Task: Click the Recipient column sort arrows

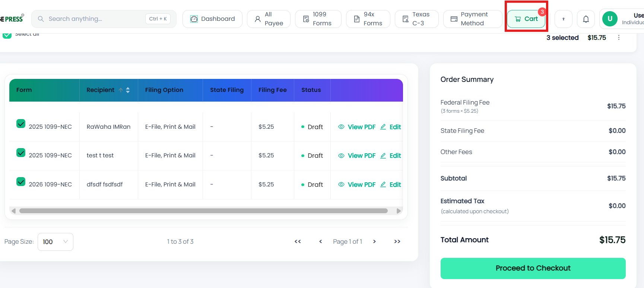Action: [x=128, y=90]
